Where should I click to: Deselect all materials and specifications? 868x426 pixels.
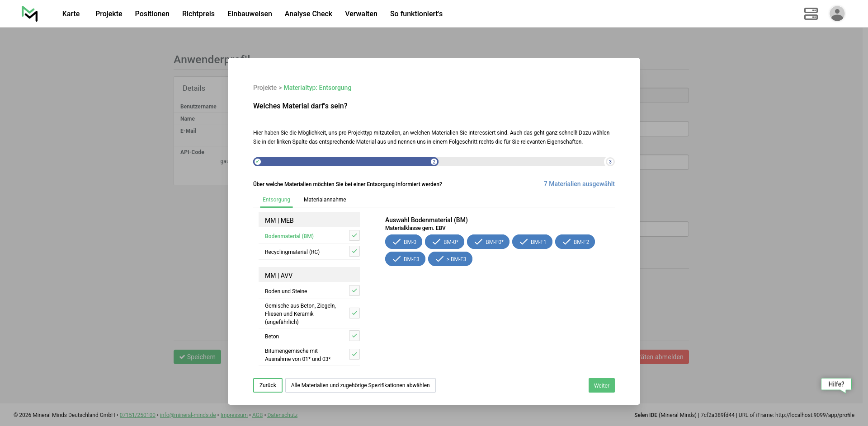360,385
